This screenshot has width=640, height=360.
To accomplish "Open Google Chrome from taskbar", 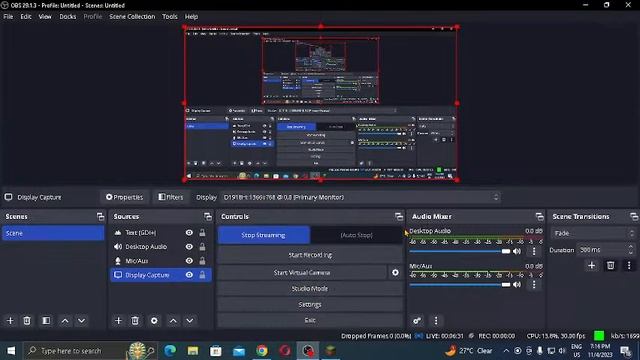I will click(x=262, y=351).
